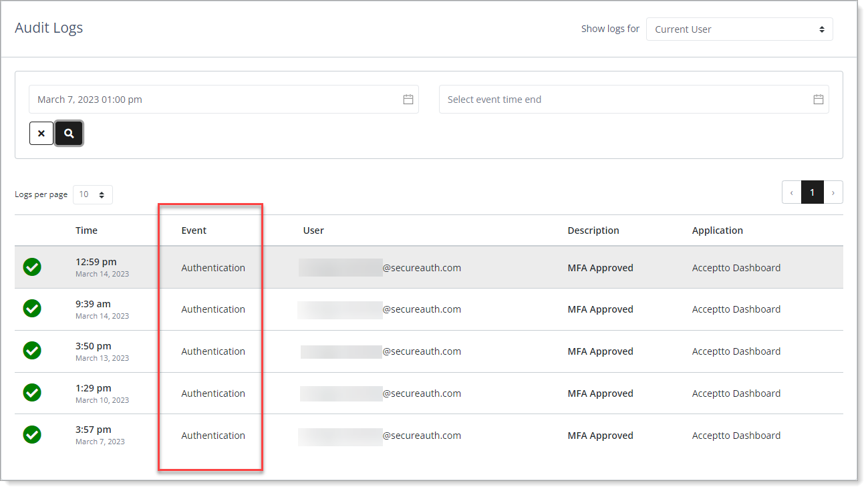Image resolution: width=868 pixels, height=491 pixels.
Task: Open the calendar icon for event start time
Action: click(408, 100)
